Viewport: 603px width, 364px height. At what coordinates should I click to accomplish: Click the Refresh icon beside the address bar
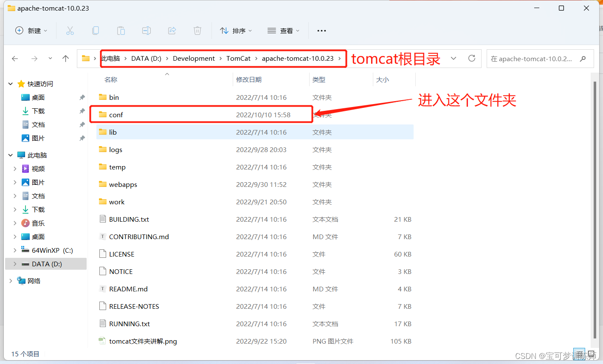pos(471,59)
